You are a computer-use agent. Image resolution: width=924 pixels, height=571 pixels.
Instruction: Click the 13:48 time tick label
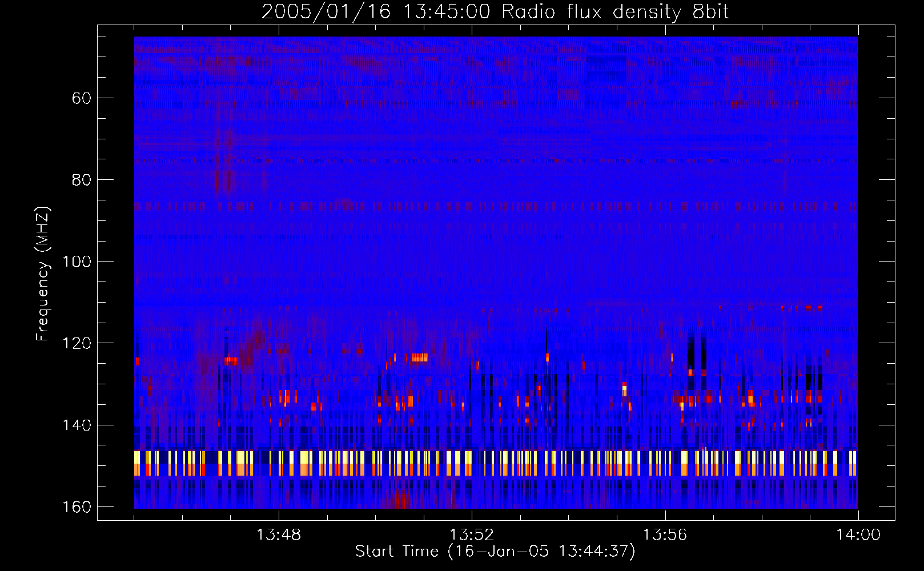coord(279,535)
